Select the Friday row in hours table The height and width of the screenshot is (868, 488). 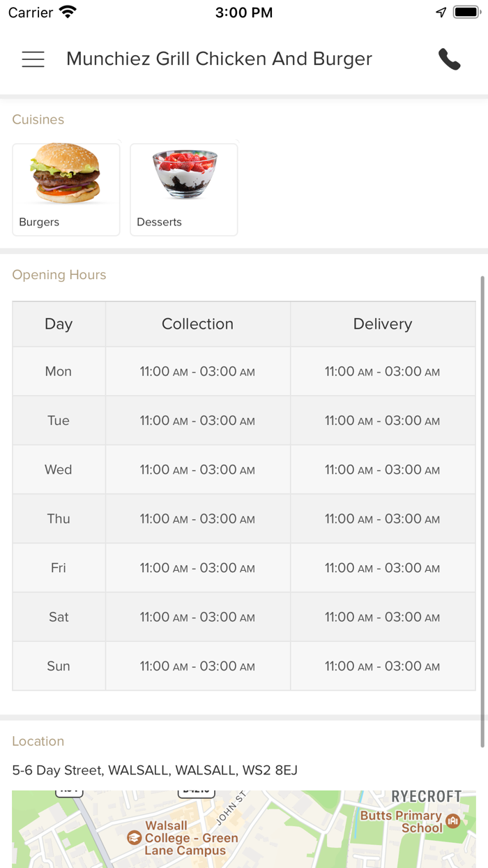(x=244, y=568)
